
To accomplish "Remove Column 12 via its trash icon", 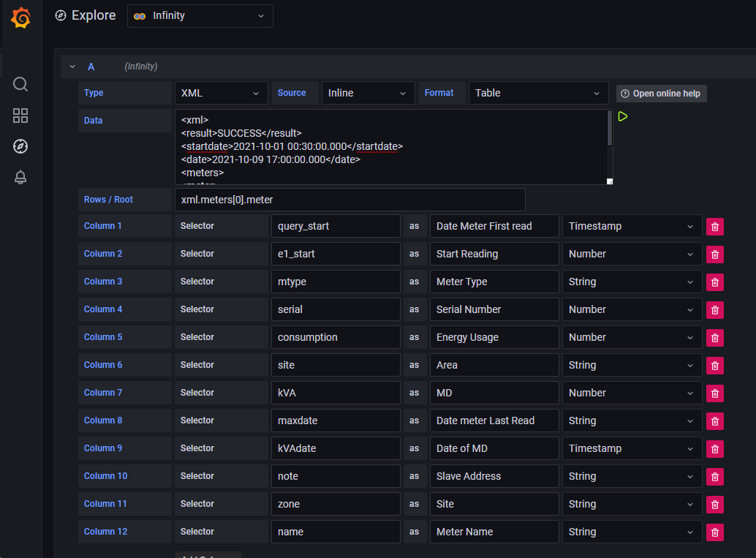I will tap(714, 532).
